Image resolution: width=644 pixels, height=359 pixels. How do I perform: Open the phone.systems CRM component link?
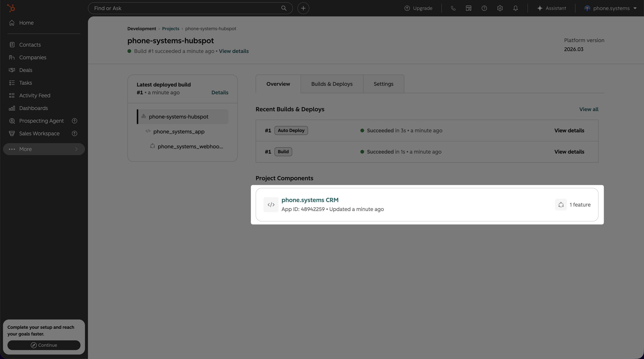[310, 200]
